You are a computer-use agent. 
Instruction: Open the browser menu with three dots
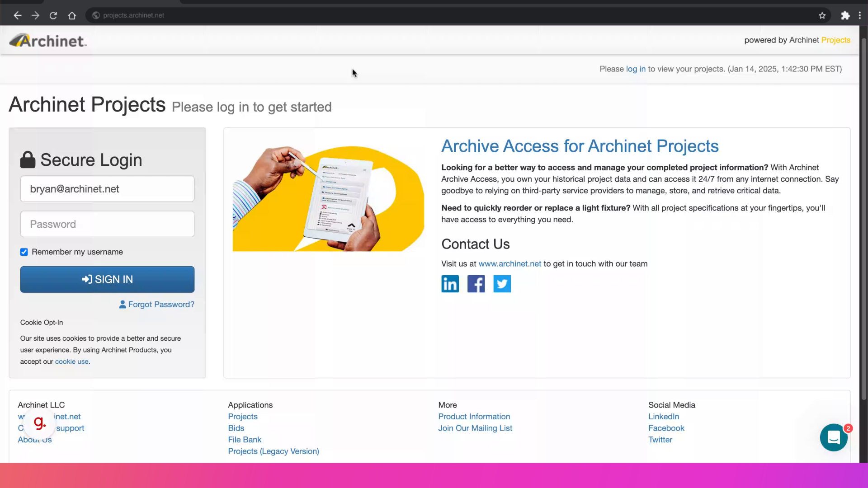pos(860,15)
